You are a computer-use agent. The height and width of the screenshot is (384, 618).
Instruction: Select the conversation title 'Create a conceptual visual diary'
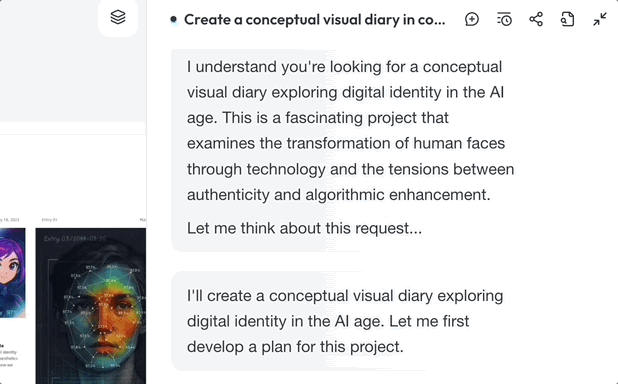tap(315, 19)
